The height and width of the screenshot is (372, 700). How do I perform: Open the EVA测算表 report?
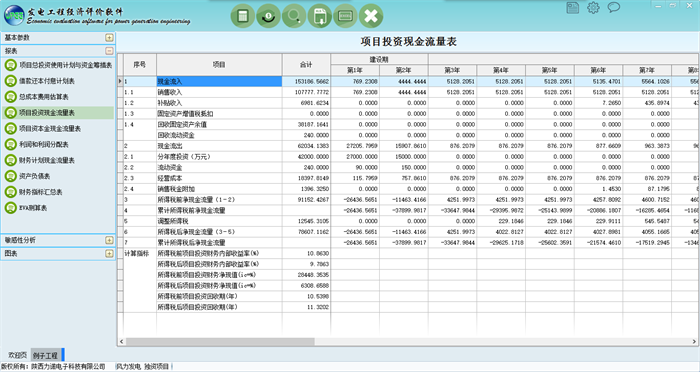point(33,208)
